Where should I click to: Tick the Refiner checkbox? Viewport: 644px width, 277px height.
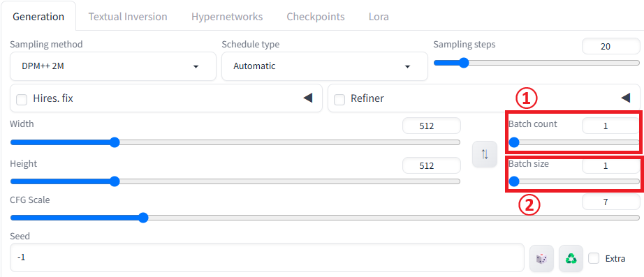pyautogui.click(x=339, y=99)
